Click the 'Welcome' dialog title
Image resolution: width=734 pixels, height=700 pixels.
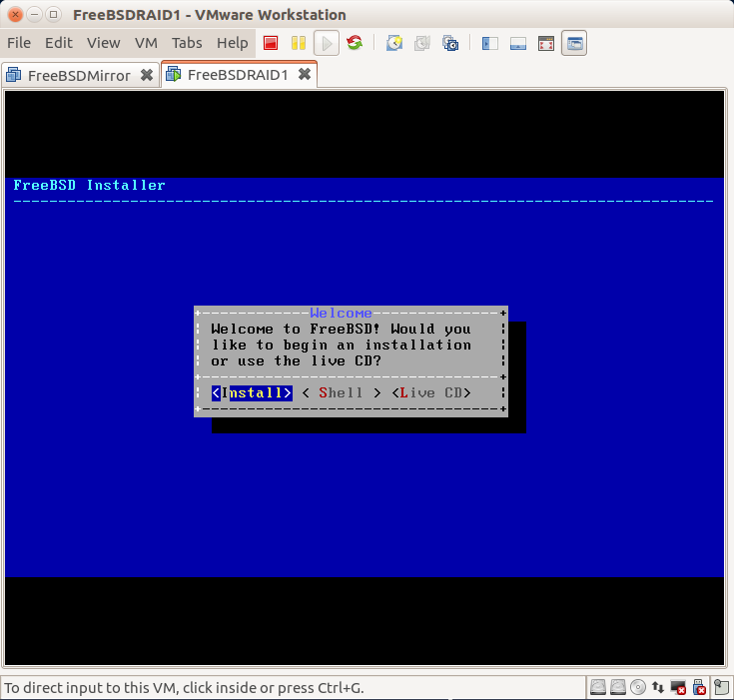[341, 313]
